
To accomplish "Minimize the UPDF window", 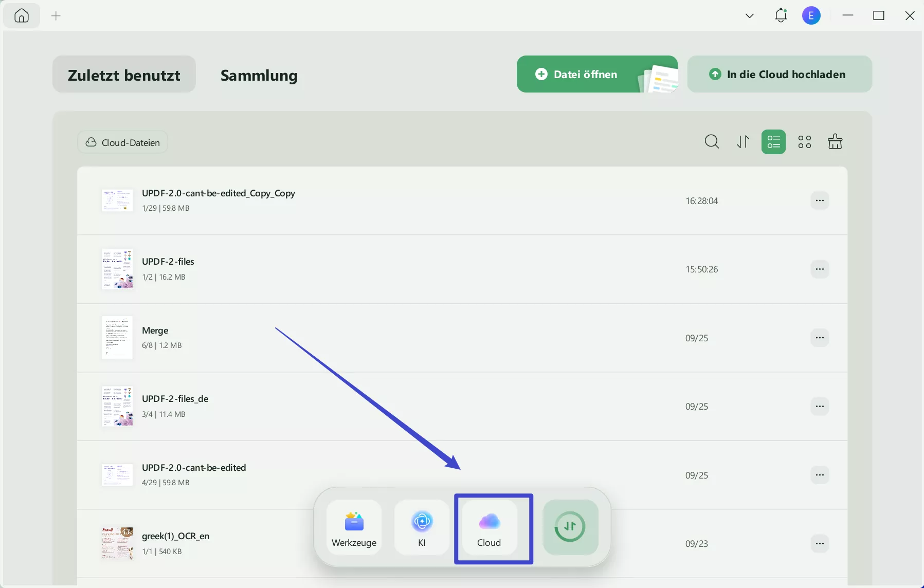I will coord(848,16).
